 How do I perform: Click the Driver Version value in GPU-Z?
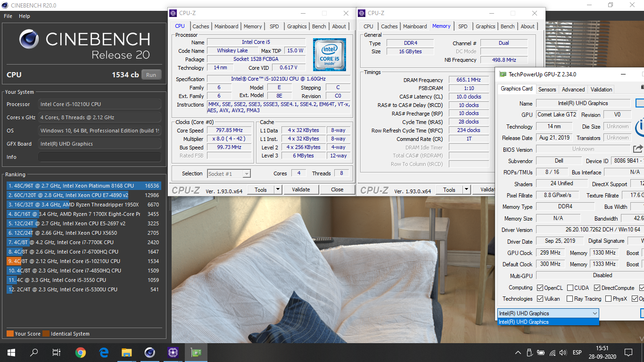coord(590,230)
